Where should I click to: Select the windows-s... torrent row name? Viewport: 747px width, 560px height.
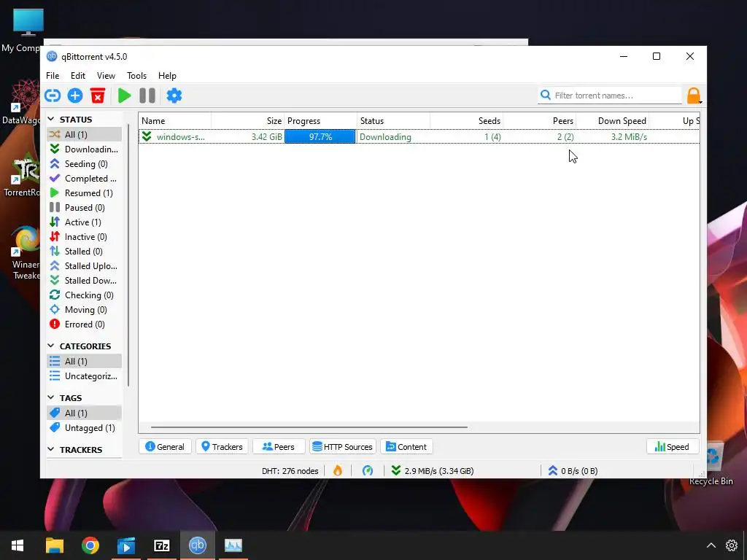click(x=181, y=137)
